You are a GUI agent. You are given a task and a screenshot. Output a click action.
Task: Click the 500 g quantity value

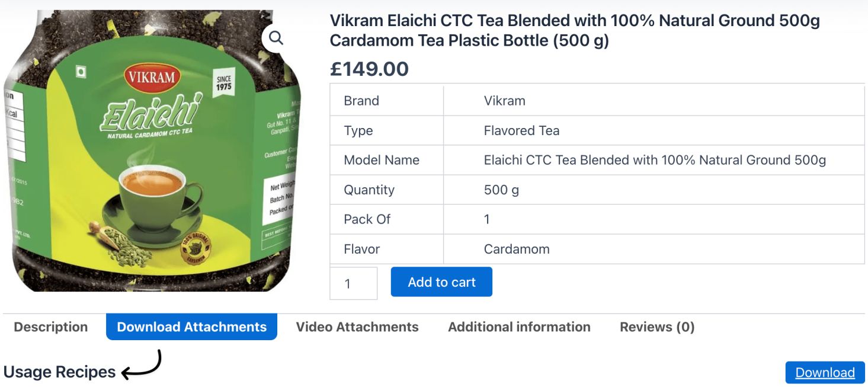501,190
